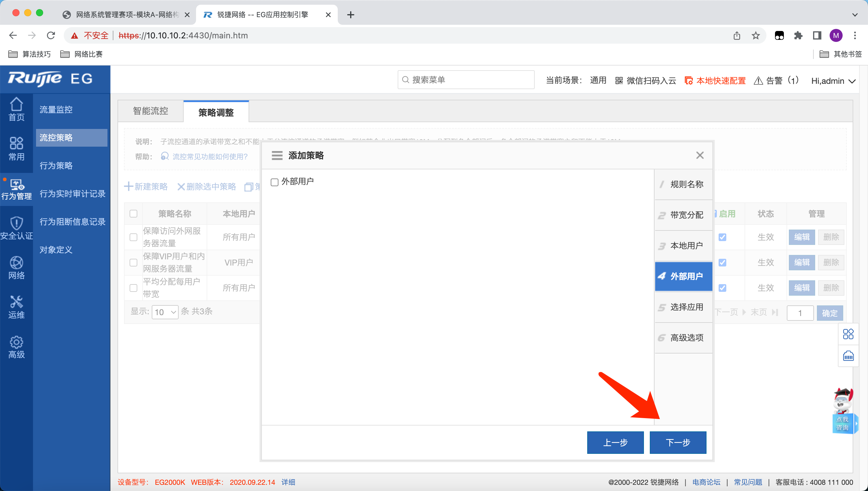Click the 上一步 button

click(x=615, y=442)
